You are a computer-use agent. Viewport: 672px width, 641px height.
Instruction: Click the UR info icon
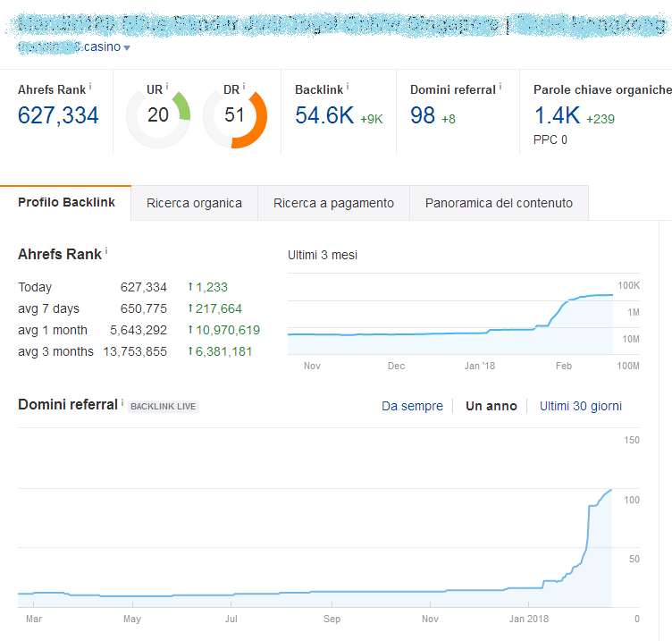pos(167,86)
